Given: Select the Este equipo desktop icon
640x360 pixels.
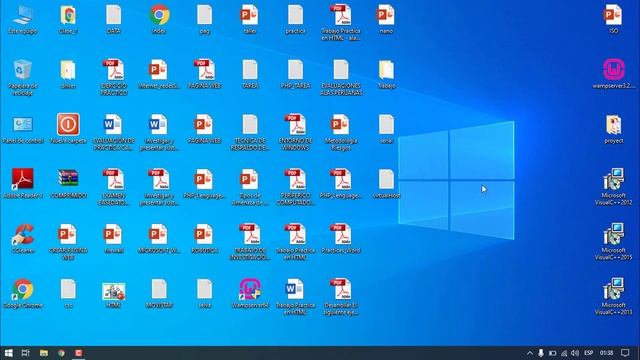Looking at the screenshot, I should click(23, 19).
